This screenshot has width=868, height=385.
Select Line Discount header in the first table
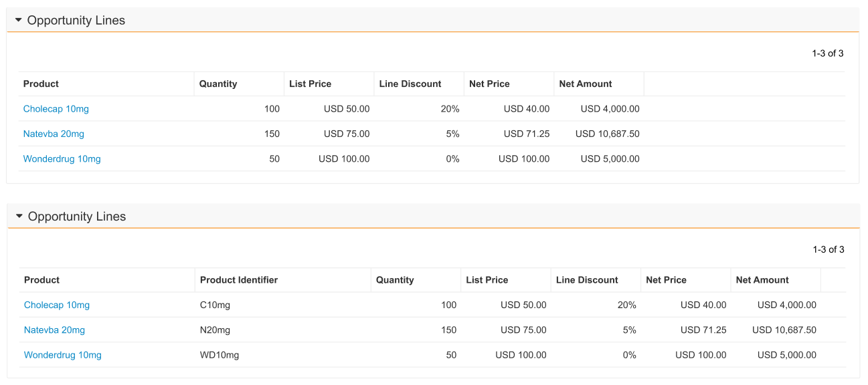[x=410, y=84]
